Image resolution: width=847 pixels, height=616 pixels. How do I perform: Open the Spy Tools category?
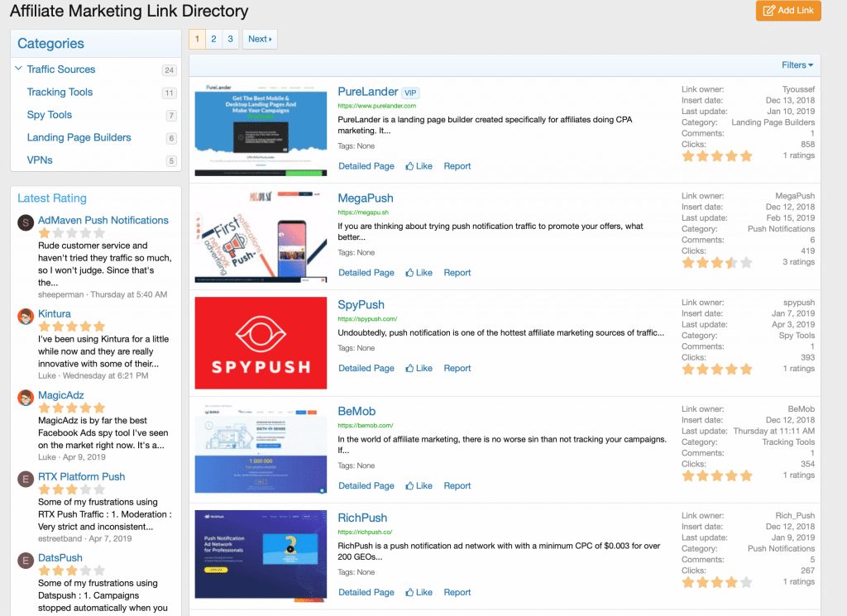49,114
